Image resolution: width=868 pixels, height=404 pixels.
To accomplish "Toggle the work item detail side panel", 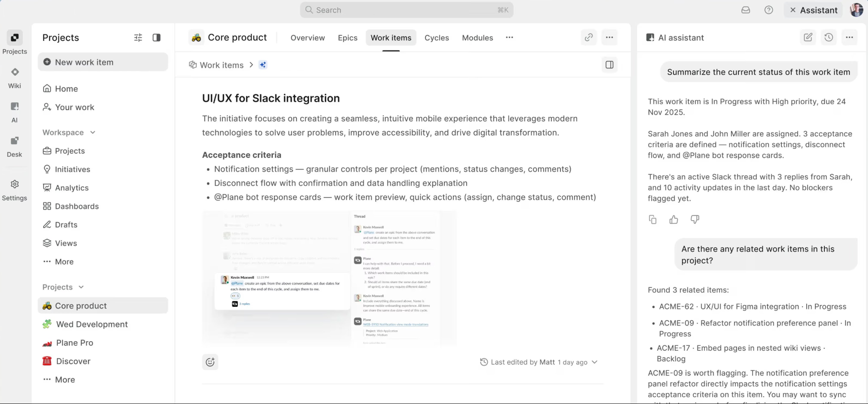I will [609, 65].
